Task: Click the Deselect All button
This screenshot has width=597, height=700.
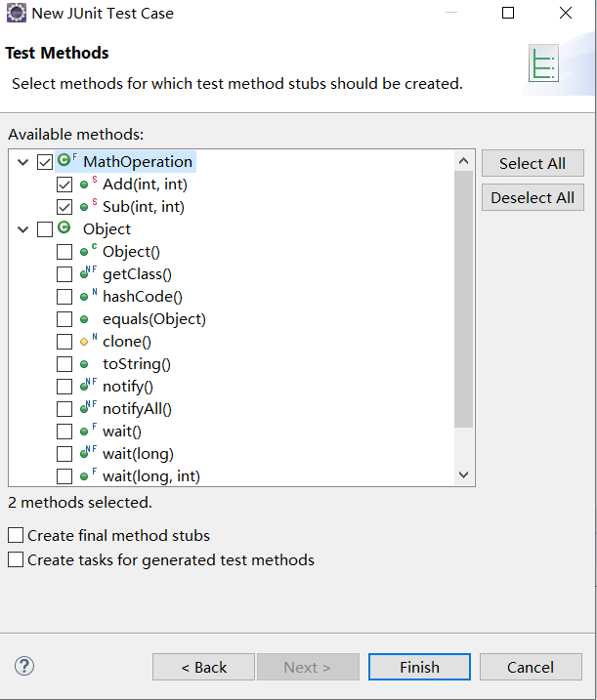Action: [x=533, y=197]
